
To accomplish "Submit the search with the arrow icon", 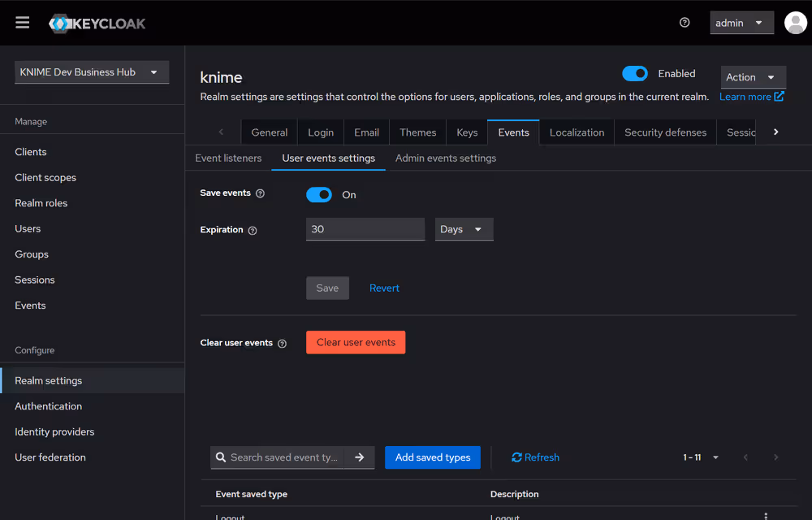I will 359,457.
